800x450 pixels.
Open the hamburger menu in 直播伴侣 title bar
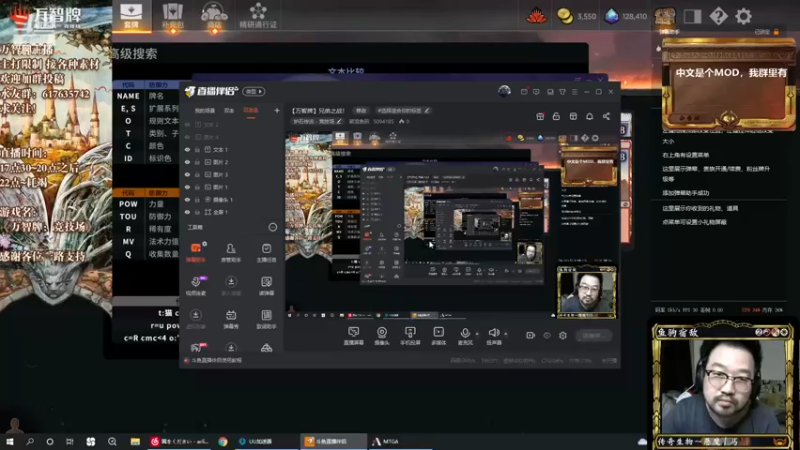574,92
